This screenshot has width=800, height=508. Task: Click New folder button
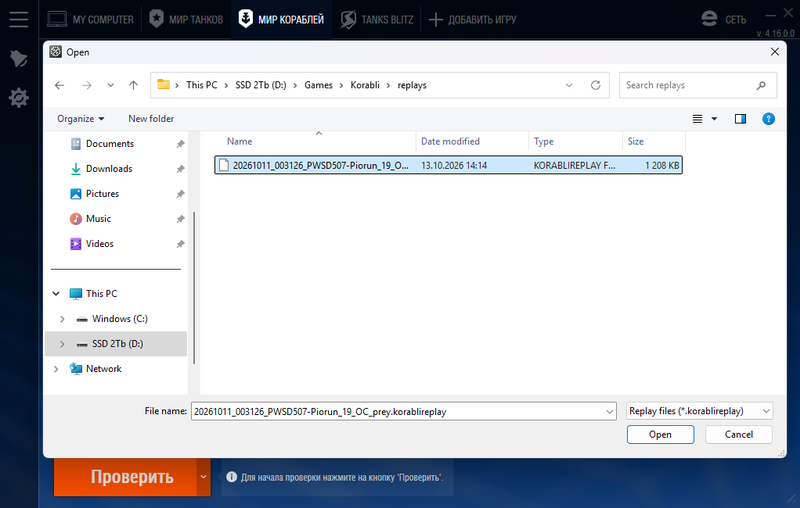point(151,118)
